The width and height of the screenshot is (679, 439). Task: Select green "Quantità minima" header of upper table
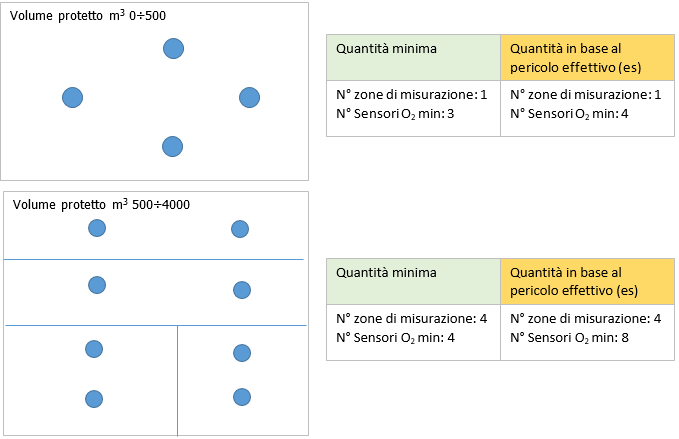pyautogui.click(x=413, y=57)
